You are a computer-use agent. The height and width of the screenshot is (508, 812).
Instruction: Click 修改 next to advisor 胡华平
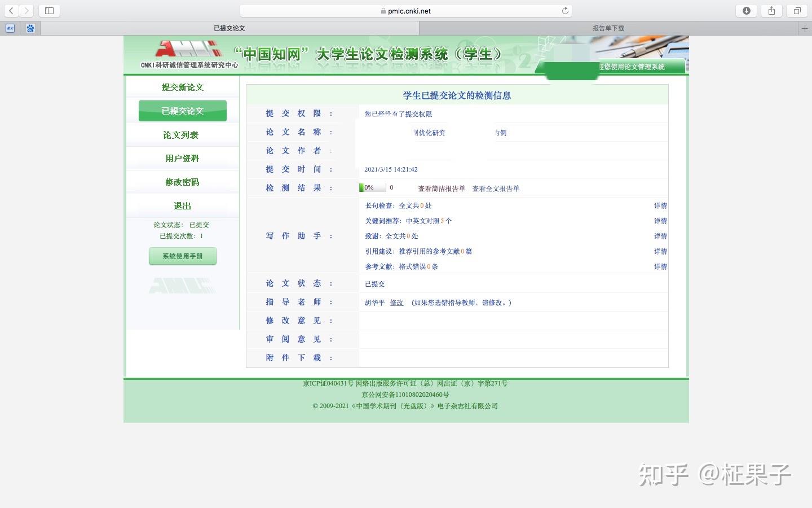397,303
